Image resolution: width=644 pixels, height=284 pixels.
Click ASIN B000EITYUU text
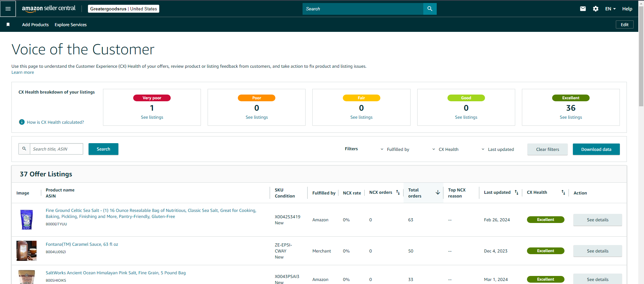coord(56,224)
